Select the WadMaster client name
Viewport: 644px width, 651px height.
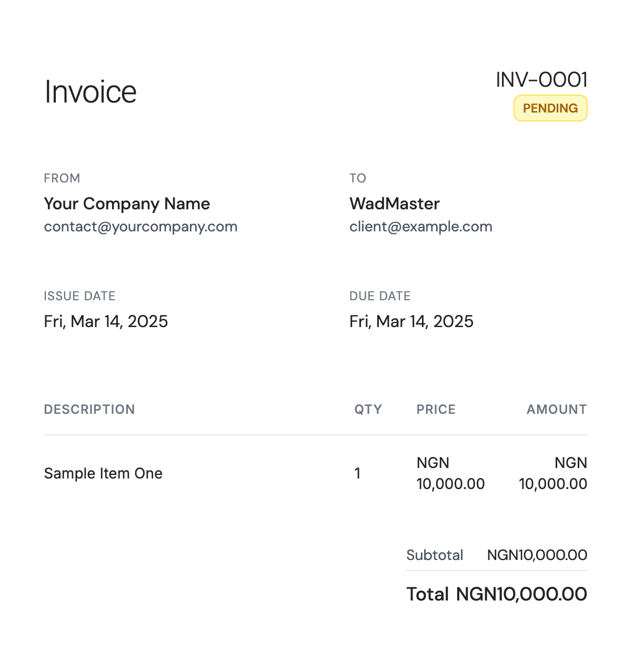click(x=394, y=204)
